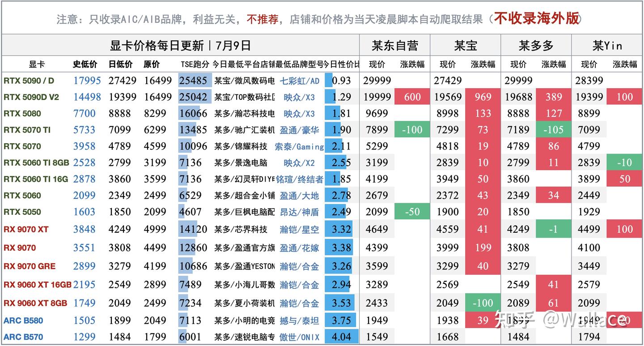The image size is (644, 346).
Task: Click the 性价比 value 0.93 for RTX 5090 / D
Action: point(342,81)
